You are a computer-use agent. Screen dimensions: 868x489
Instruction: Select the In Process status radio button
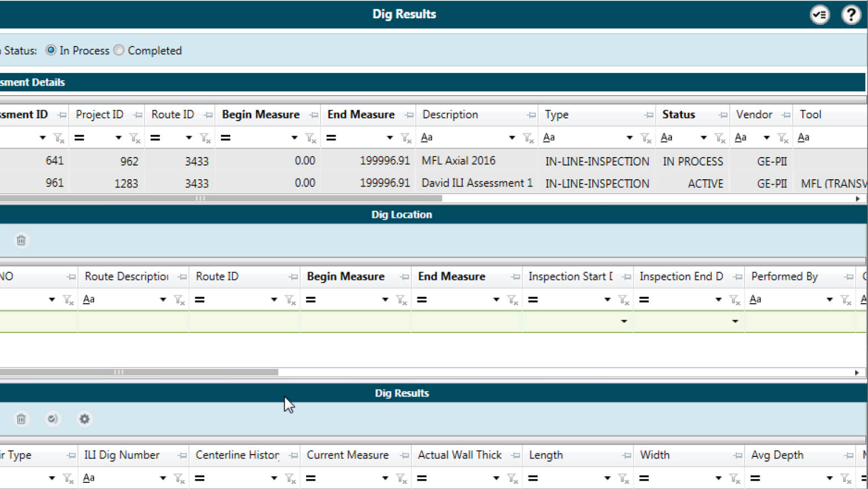pos(51,50)
